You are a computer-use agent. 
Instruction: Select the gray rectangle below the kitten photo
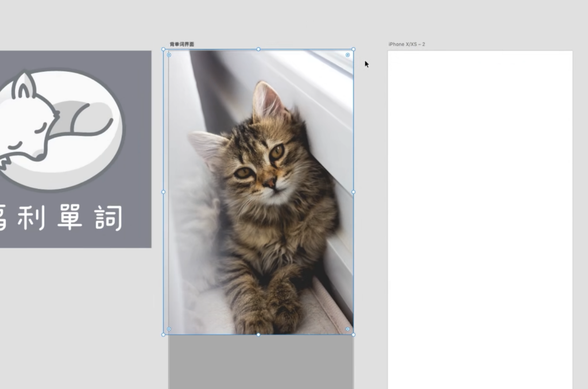[261, 362]
